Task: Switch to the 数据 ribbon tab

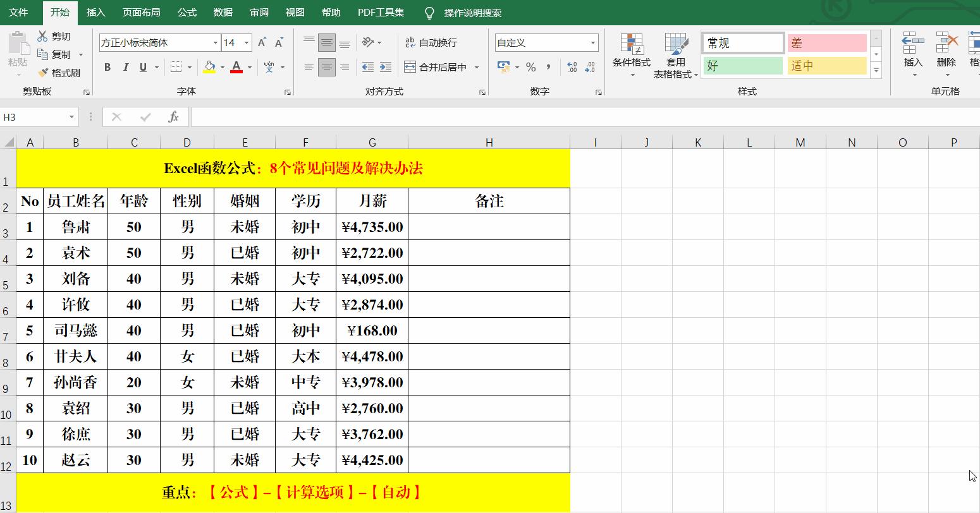Action: 223,12
